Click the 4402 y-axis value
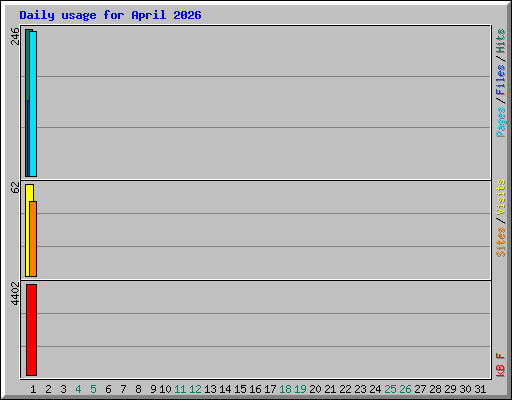 tap(15, 294)
